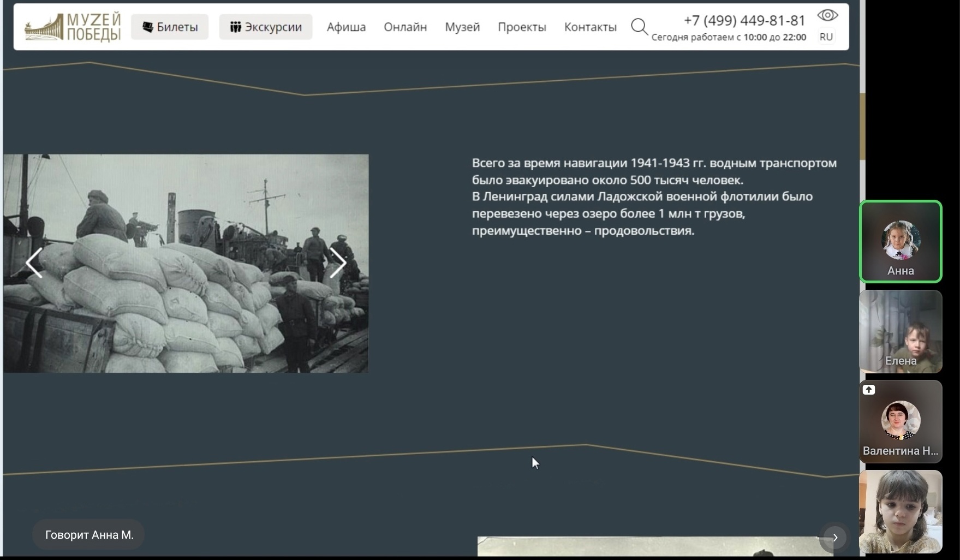Open the Экскурсии button
The width and height of the screenshot is (960, 560).
(x=266, y=27)
